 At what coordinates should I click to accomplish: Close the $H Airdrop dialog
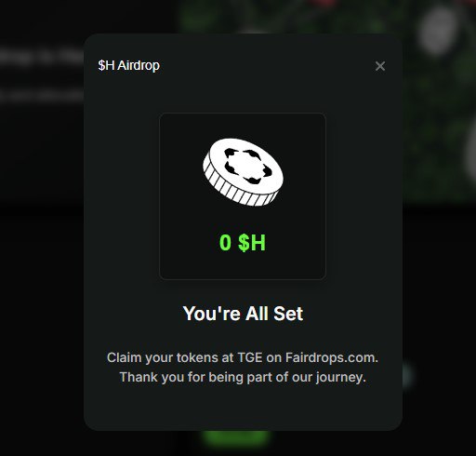[x=380, y=66]
